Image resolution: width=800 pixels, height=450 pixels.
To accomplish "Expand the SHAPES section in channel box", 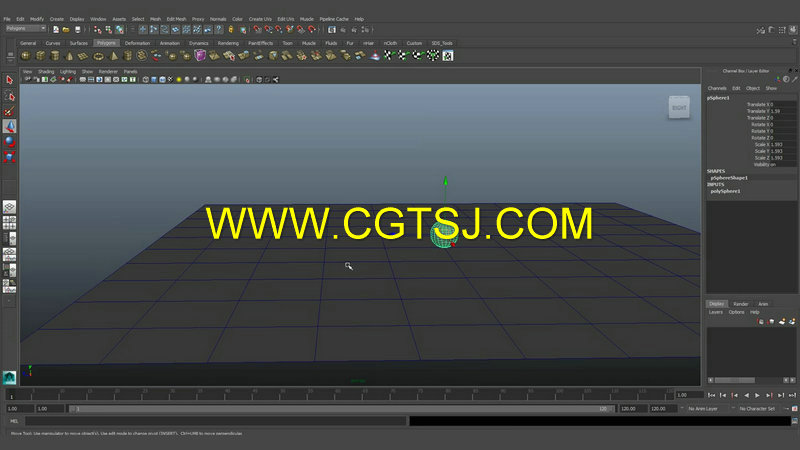I will point(716,171).
